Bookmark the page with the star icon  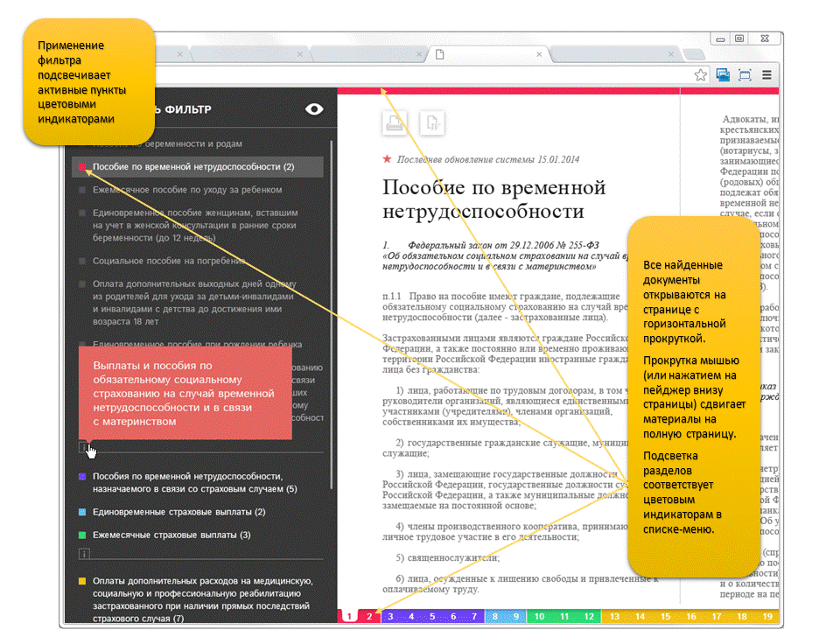(x=700, y=75)
